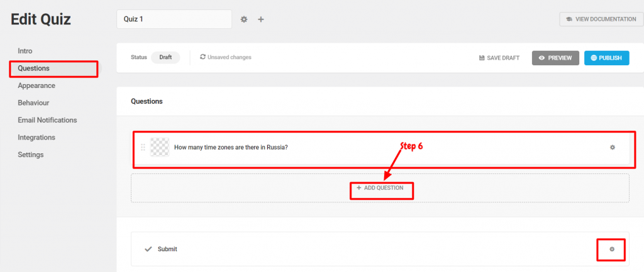Open the Submit button settings gear
The image size is (644, 272).
(x=612, y=249)
